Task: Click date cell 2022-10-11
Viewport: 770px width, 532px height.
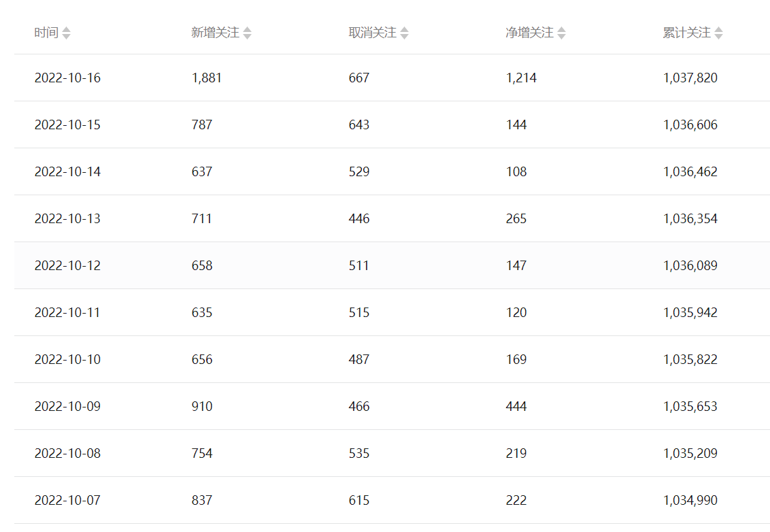Action: click(67, 313)
